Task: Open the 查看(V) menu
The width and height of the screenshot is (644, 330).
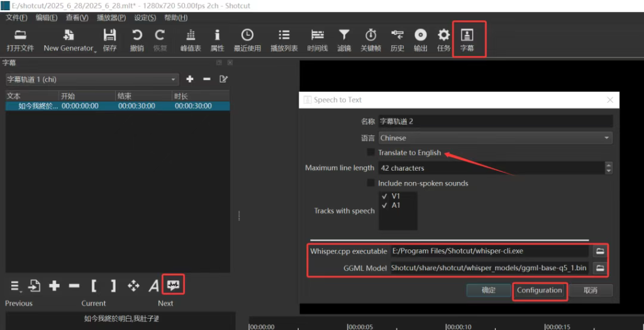Action: click(77, 18)
